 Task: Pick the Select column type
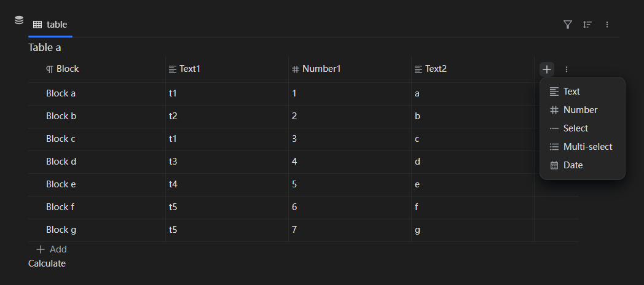pos(575,128)
